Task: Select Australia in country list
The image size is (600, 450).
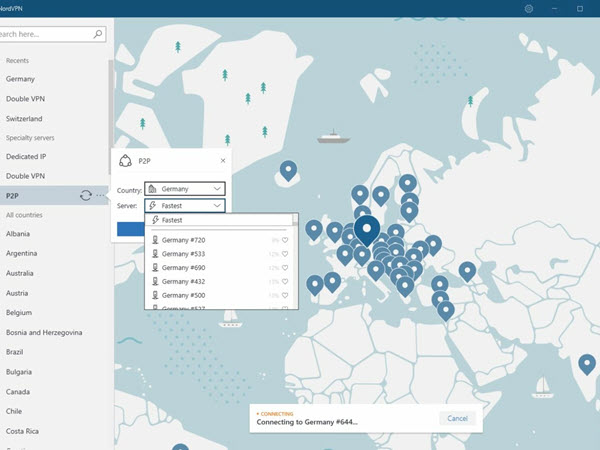Action: [20, 273]
